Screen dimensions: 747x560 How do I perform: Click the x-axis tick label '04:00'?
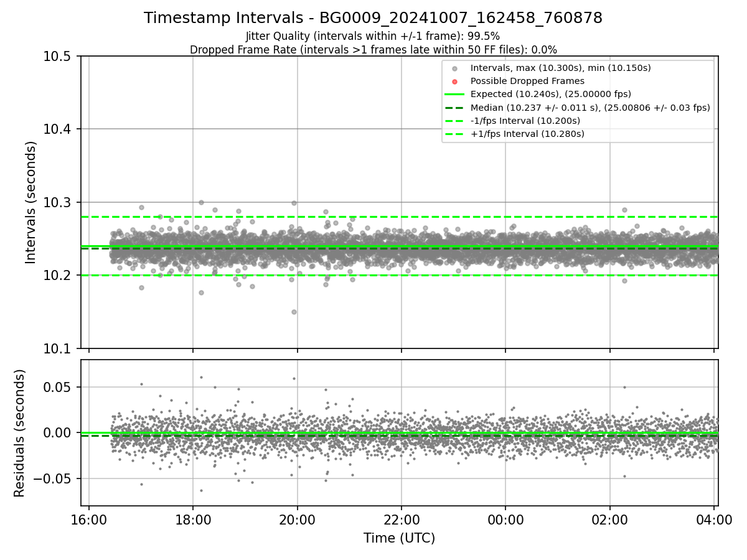pos(714,519)
